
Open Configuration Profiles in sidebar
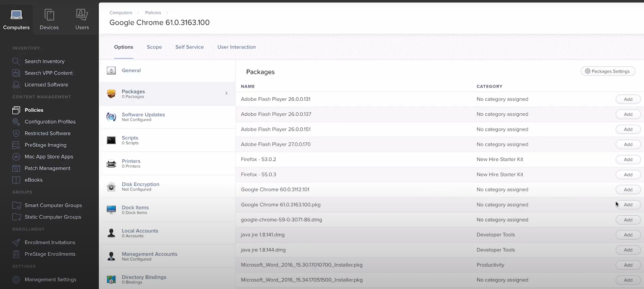tap(50, 122)
